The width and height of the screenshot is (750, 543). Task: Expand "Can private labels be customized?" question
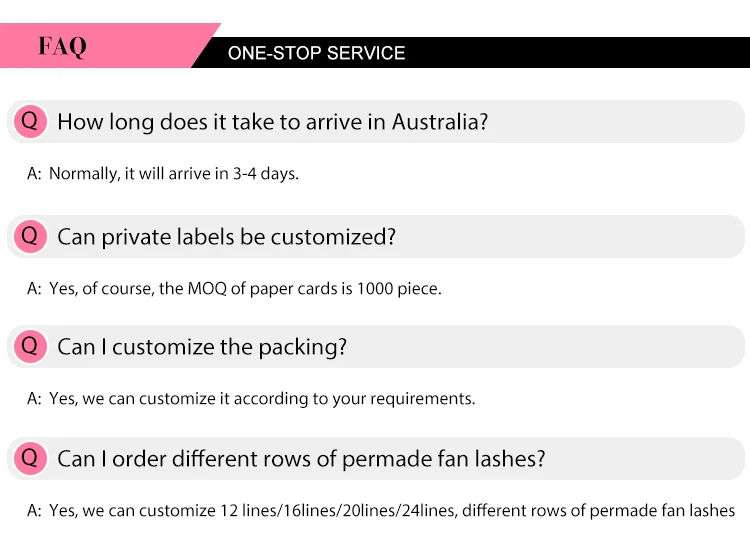(x=226, y=237)
